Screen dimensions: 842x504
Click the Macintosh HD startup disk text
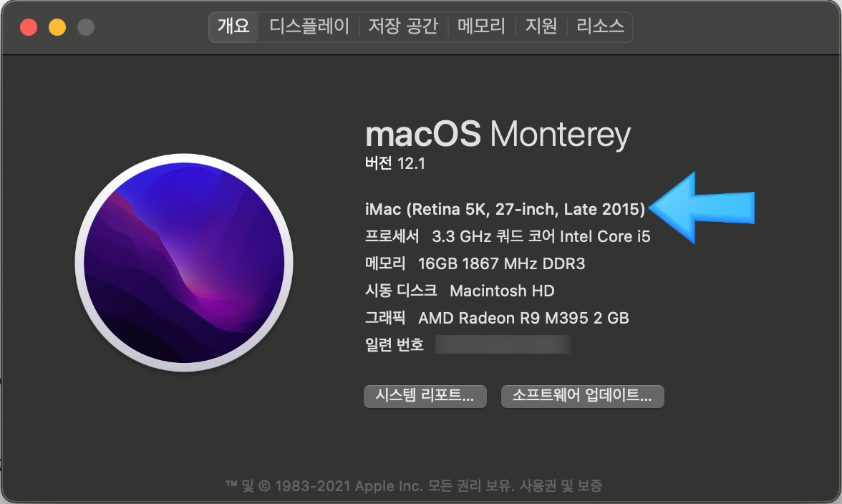[502, 291]
